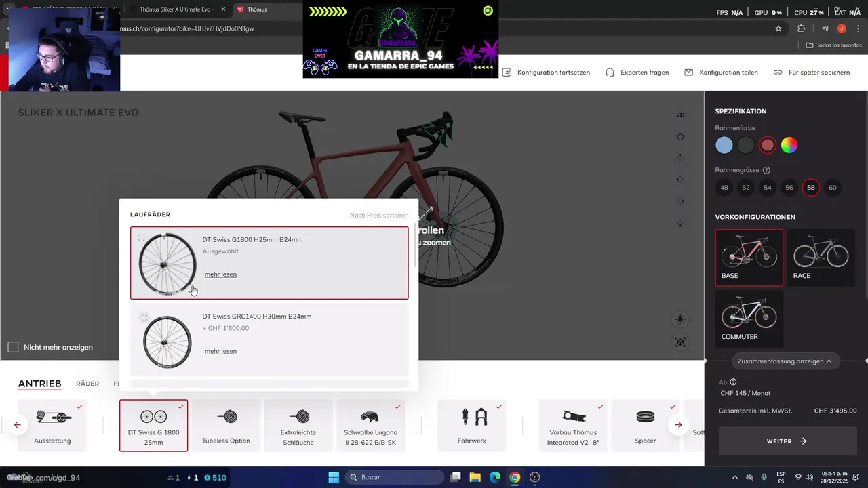This screenshot has height=488, width=868.
Task: Click the Laufräder list scrollbar
Action: [415, 244]
